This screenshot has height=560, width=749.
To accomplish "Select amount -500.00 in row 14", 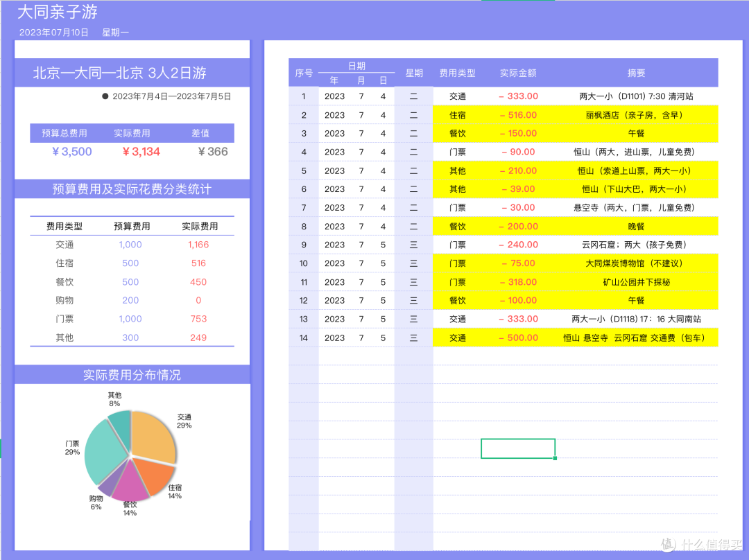I will point(519,338).
